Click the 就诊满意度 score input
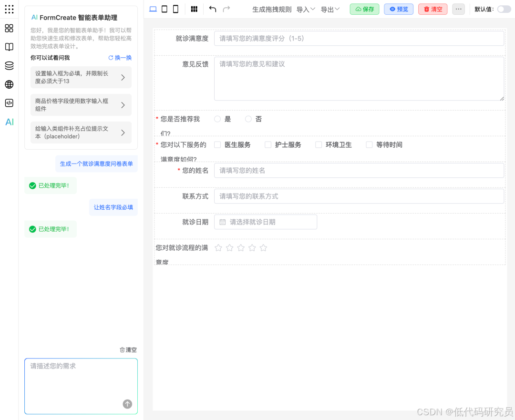 click(359, 39)
